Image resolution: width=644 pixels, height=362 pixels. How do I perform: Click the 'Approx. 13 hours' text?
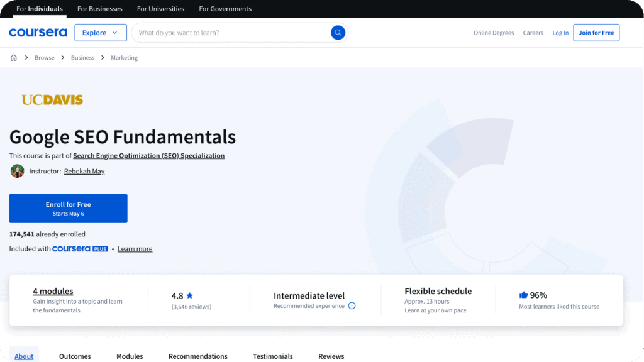tap(427, 301)
